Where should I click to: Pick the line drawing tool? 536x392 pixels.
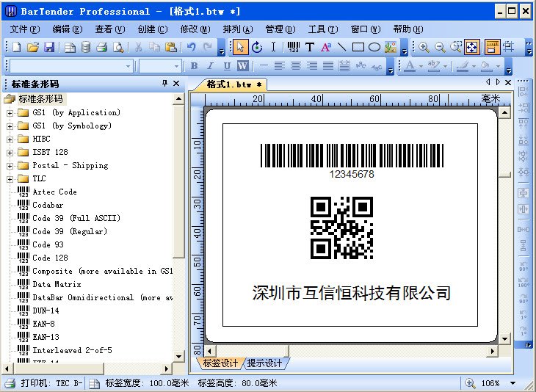[x=341, y=48]
